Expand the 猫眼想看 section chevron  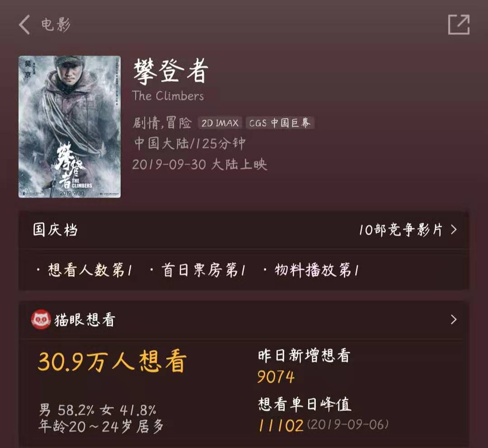coord(454,320)
